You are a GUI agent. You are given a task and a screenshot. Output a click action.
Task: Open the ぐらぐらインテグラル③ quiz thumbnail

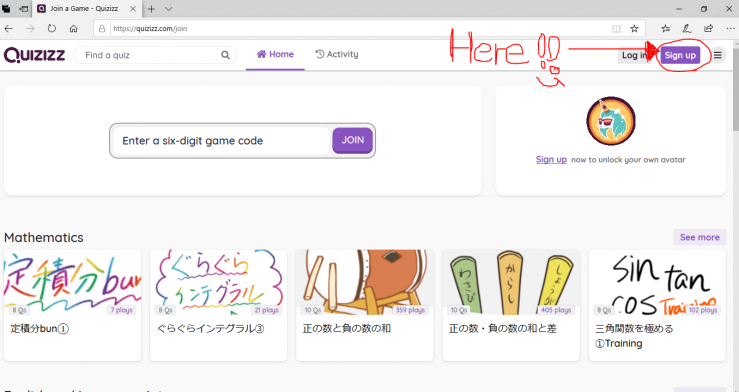[218, 282]
